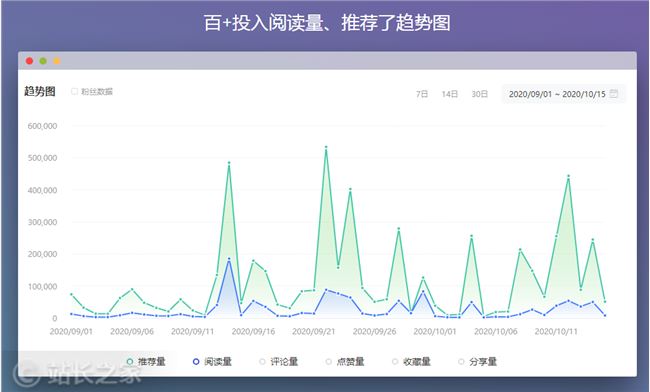Toggle the 分享量 legend series
This screenshot has width=650, height=392.
478,362
